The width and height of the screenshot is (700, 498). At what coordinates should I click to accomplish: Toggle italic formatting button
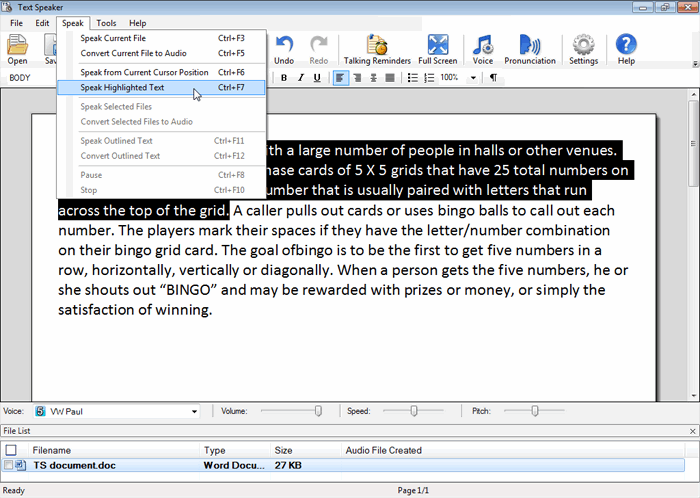tap(300, 77)
